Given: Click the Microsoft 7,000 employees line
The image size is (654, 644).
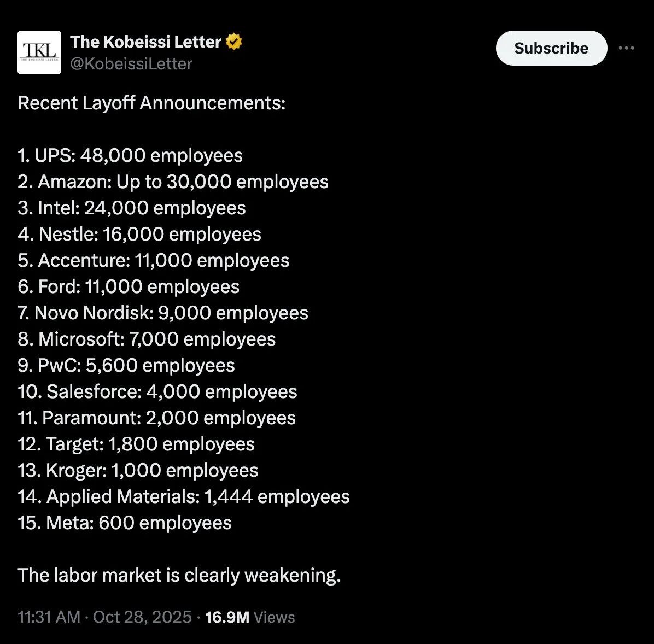Looking at the screenshot, I should click(x=147, y=339).
